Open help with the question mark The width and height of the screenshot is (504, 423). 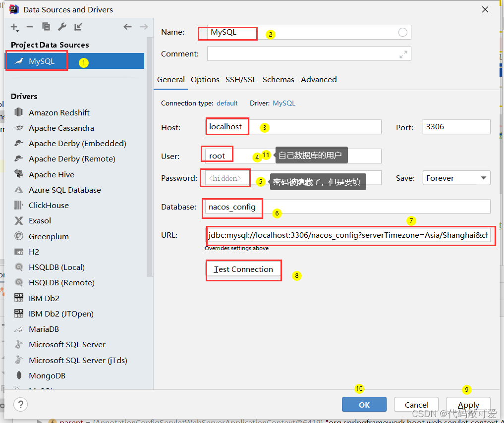(21, 404)
